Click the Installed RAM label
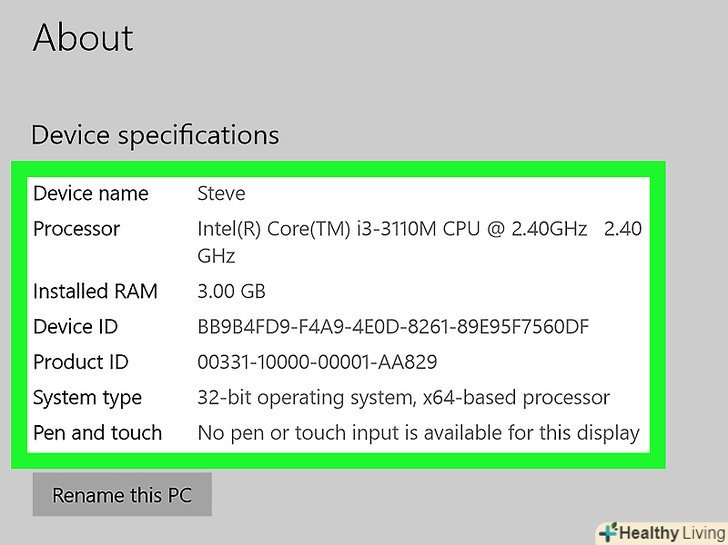The image size is (728, 545). tap(94, 291)
